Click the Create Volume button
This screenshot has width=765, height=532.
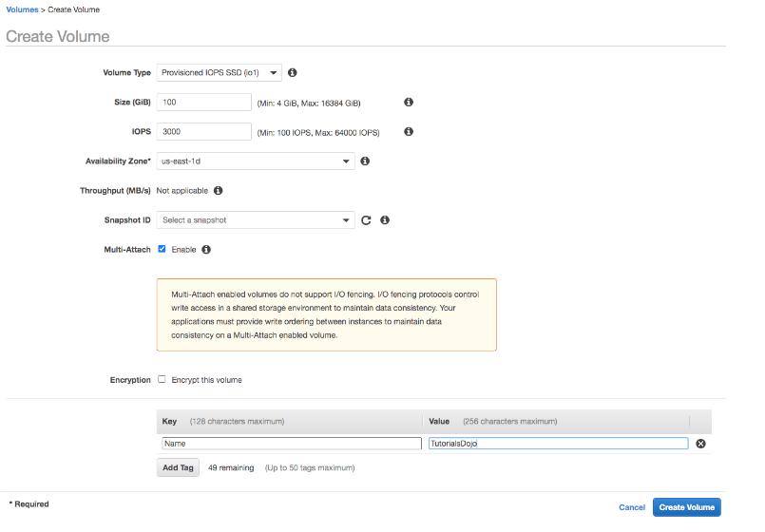(686, 507)
